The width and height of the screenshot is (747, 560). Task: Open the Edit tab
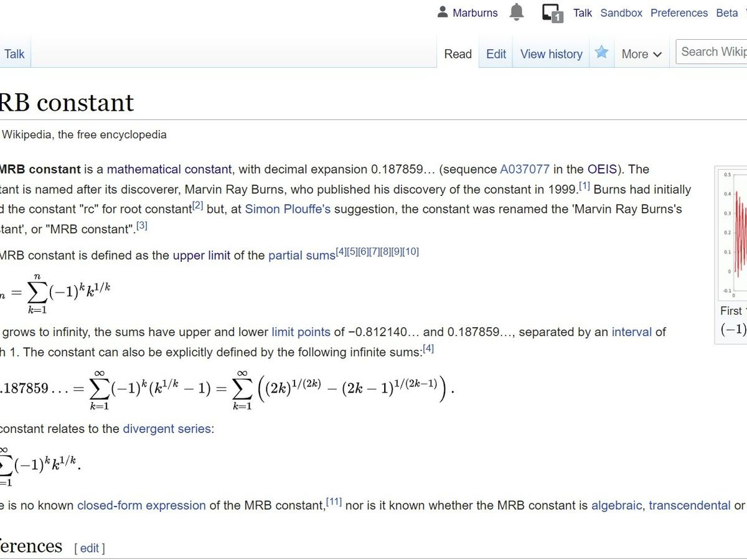pyautogui.click(x=496, y=54)
